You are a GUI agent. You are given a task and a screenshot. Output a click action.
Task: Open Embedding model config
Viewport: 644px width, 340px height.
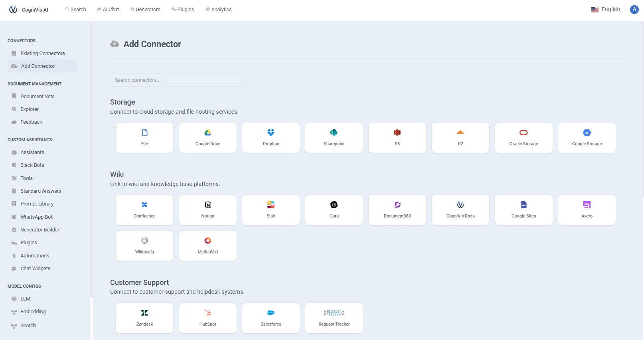click(42, 311)
